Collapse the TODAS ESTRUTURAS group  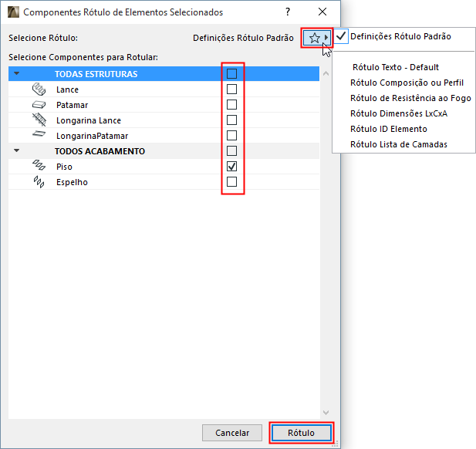(x=17, y=73)
